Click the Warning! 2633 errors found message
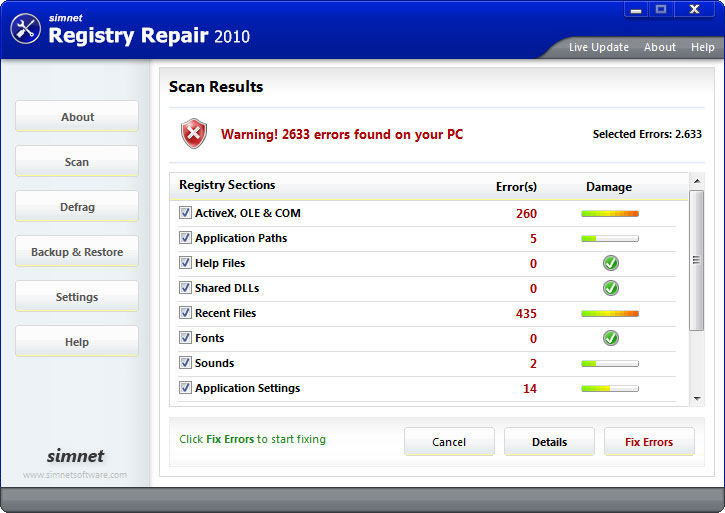Image resolution: width=725 pixels, height=513 pixels. coord(342,134)
